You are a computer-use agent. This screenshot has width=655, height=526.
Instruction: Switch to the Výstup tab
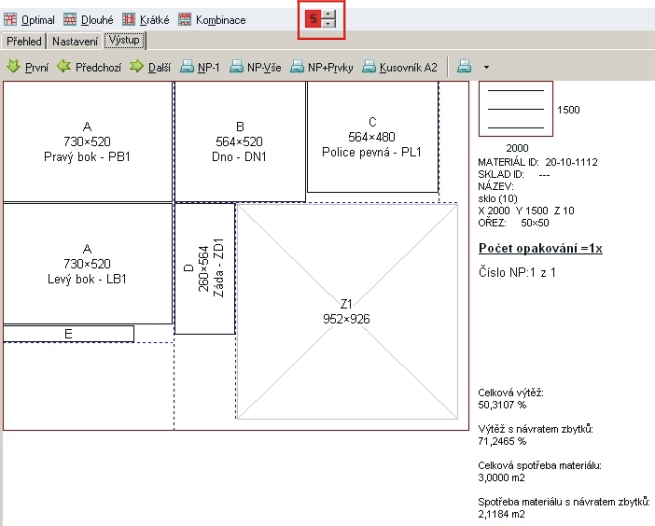click(x=124, y=41)
